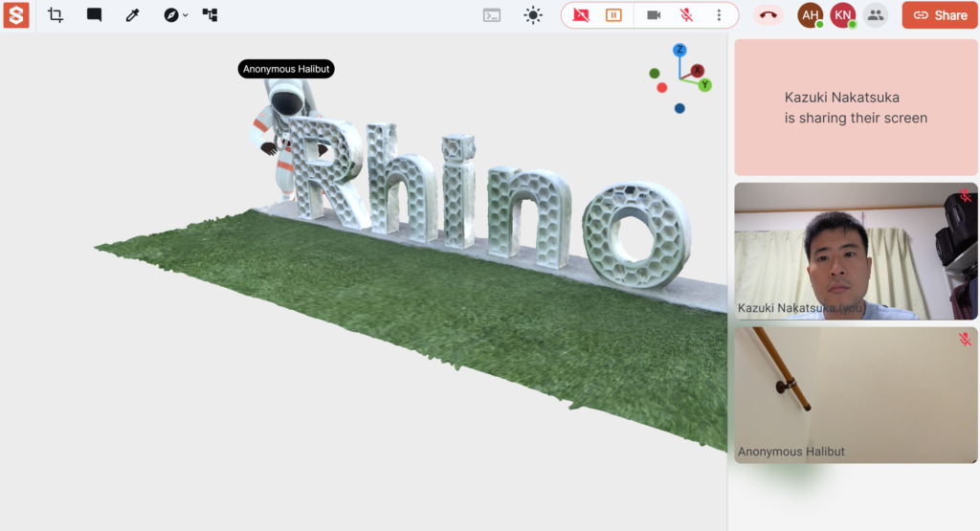Screen dimensions: 980x531
Task: Click the dark green negative axis dot
Action: click(655, 74)
